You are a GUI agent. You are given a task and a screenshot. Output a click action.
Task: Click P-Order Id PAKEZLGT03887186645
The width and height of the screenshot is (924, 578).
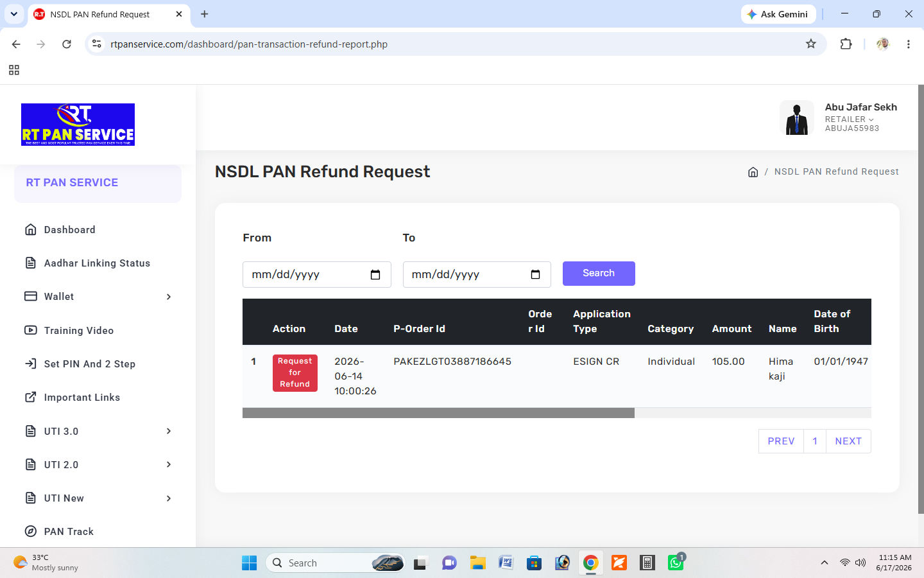[x=452, y=362]
